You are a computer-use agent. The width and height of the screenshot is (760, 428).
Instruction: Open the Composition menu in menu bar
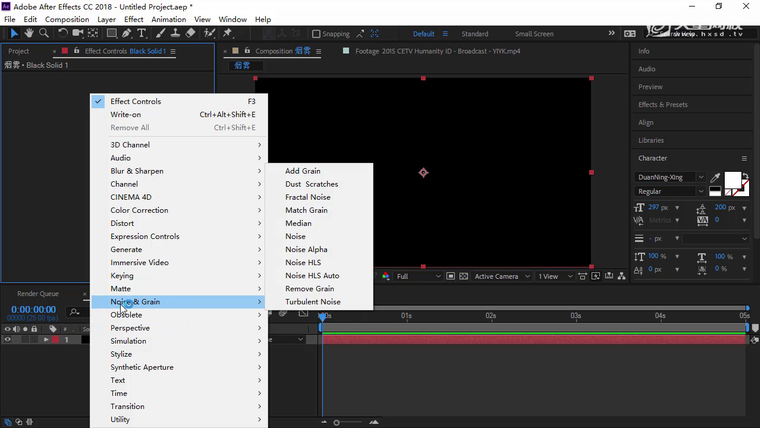pyautogui.click(x=67, y=19)
